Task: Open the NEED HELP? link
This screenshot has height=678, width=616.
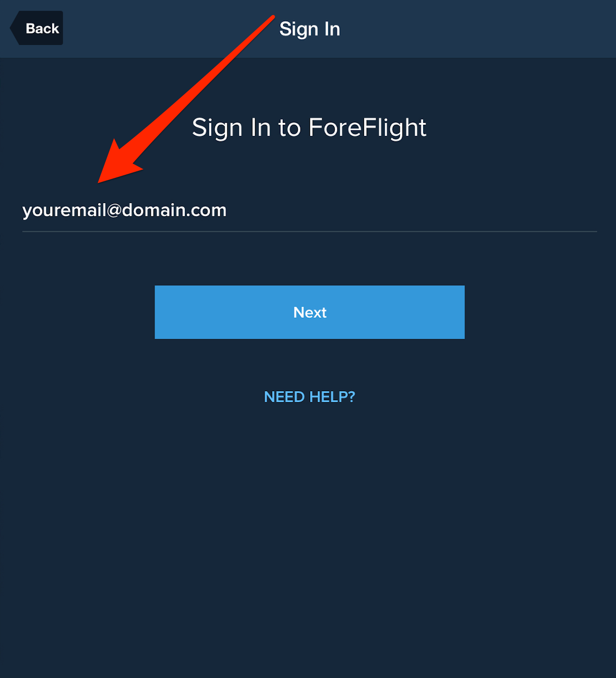Action: point(310,397)
